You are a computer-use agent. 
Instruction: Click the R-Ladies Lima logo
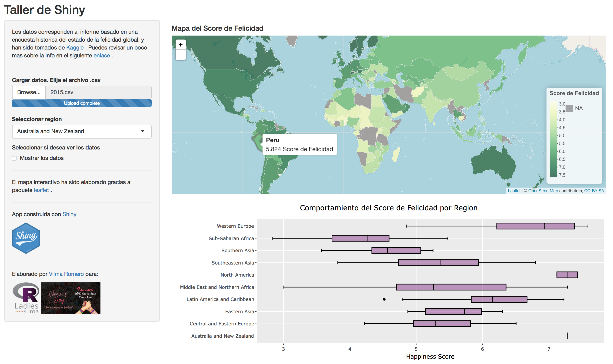tap(26, 298)
